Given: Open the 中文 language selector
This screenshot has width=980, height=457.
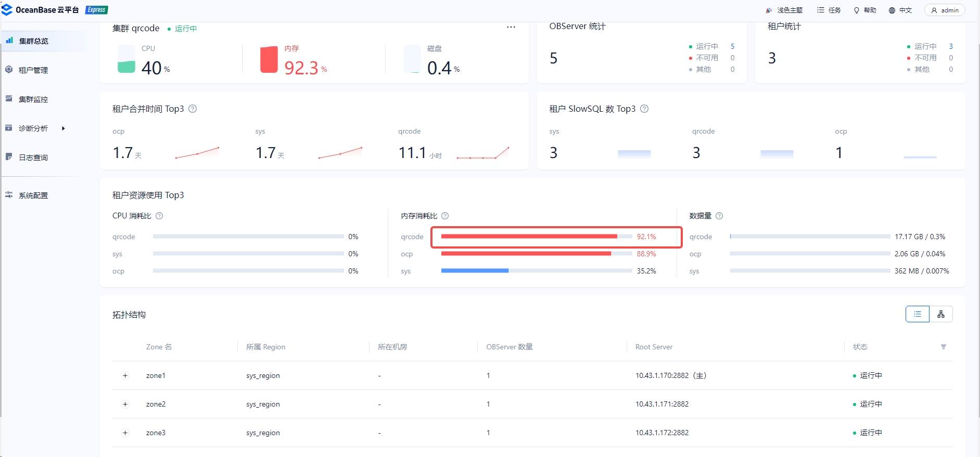Looking at the screenshot, I should point(900,10).
